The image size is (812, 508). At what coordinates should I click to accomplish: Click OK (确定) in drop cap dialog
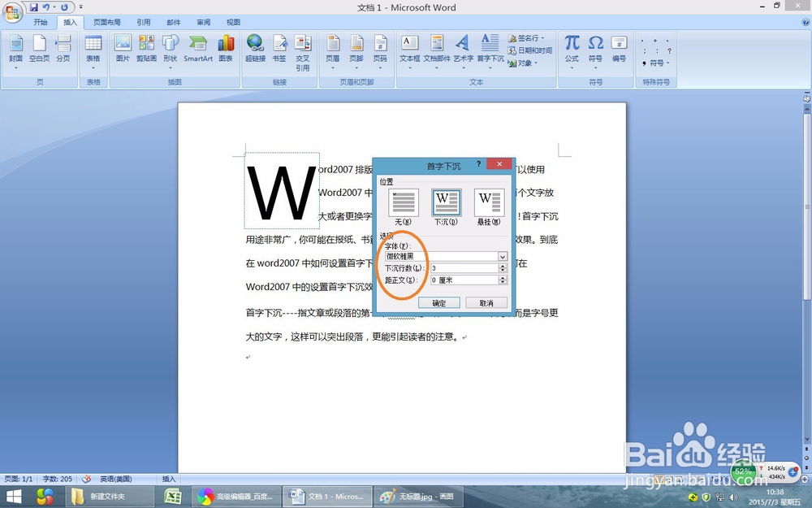pyautogui.click(x=438, y=302)
